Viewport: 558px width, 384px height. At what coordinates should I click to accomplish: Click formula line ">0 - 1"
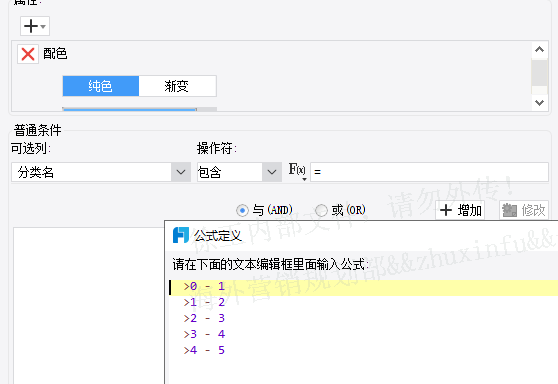(204, 286)
